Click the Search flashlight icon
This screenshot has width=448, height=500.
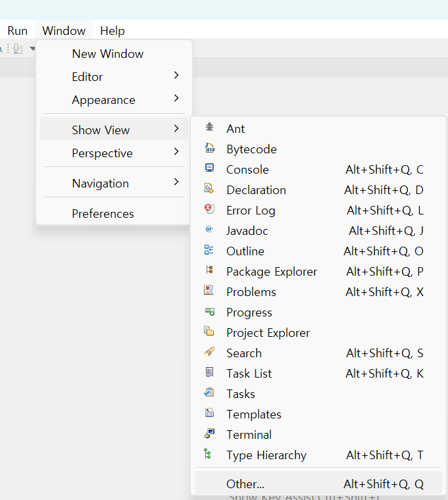pyautogui.click(x=209, y=352)
